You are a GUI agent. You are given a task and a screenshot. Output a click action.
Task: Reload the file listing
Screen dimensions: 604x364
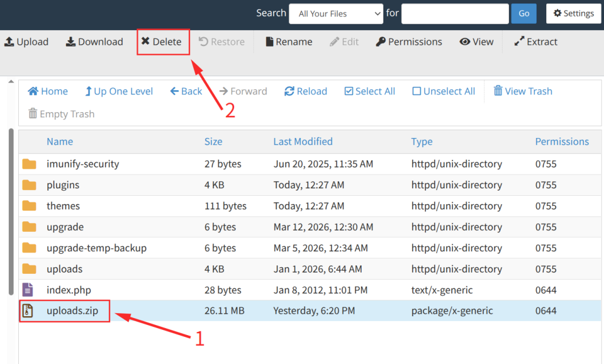[306, 91]
